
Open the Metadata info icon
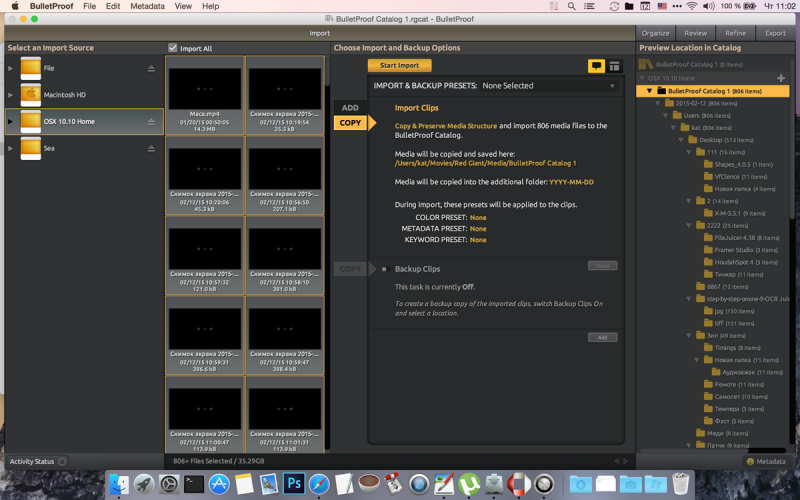[x=750, y=461]
